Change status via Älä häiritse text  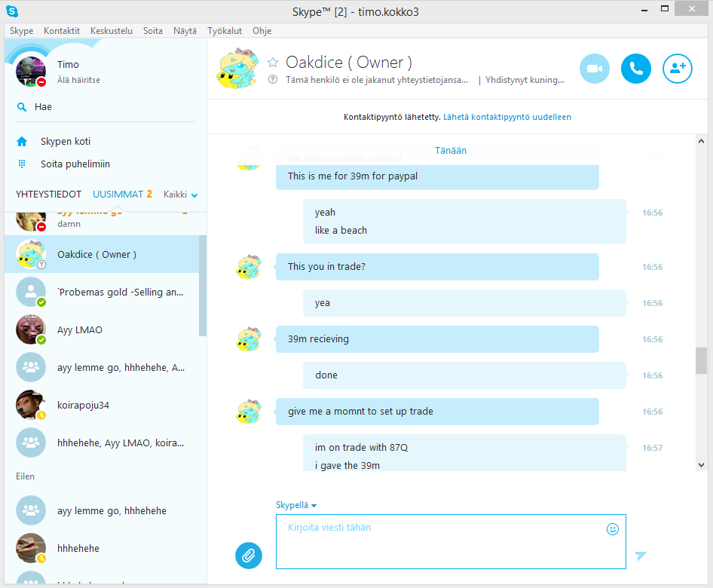point(78,80)
